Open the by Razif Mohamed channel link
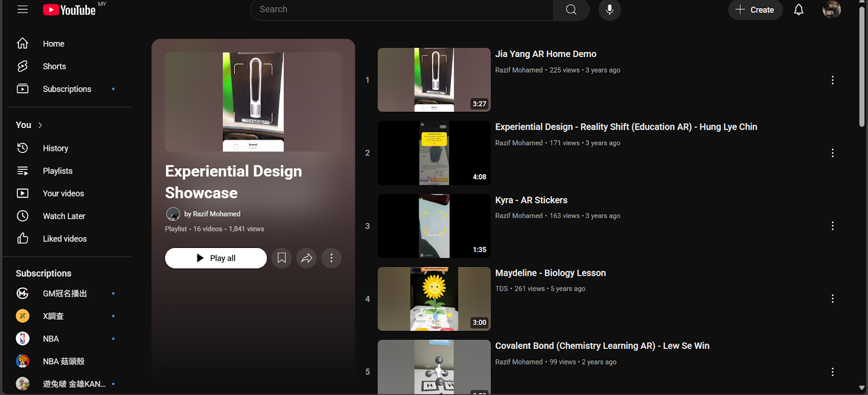The height and width of the screenshot is (395, 868). point(212,214)
